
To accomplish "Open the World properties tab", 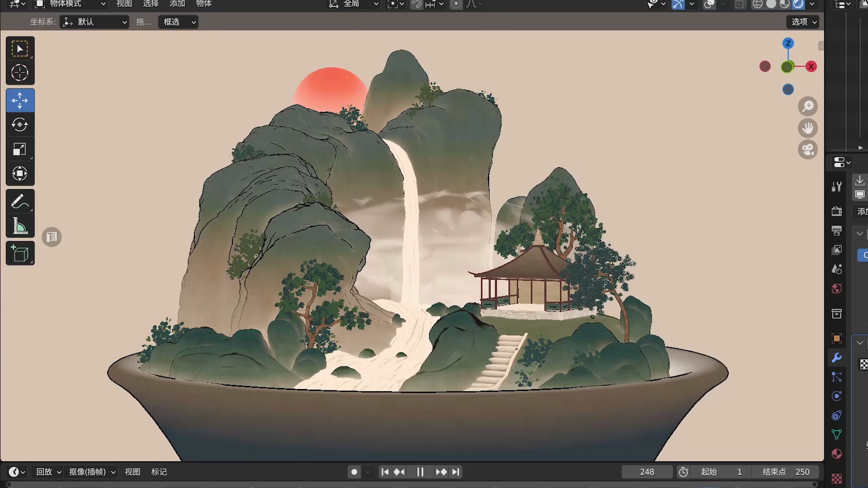I will click(x=837, y=288).
